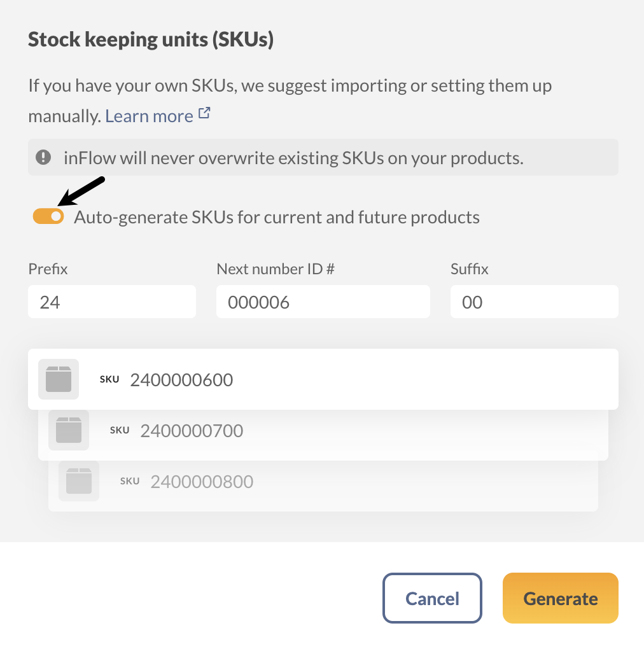Click the Prefix field containing 24
The image size is (644, 649).
click(111, 302)
